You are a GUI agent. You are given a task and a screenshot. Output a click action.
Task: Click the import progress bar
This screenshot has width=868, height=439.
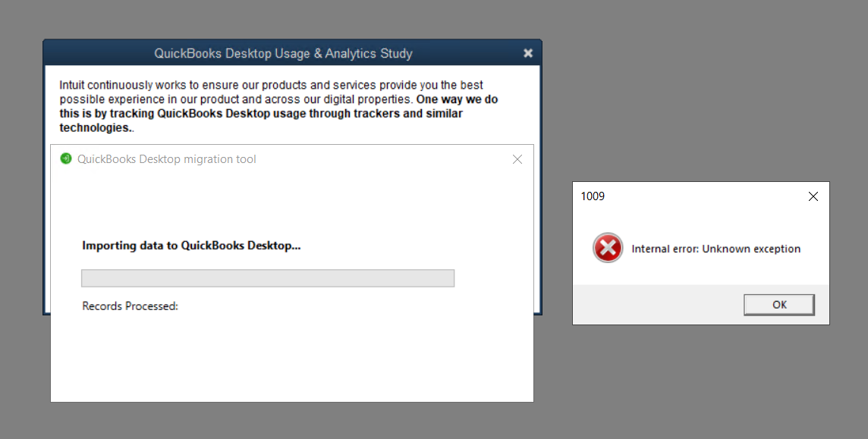point(268,278)
